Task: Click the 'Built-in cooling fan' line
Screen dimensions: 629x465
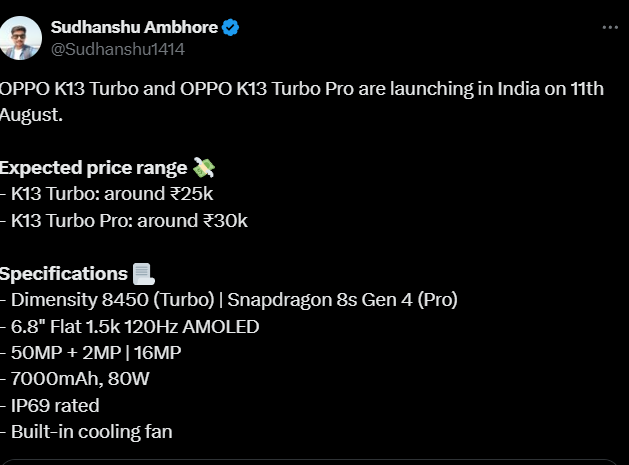Action: click(x=91, y=432)
